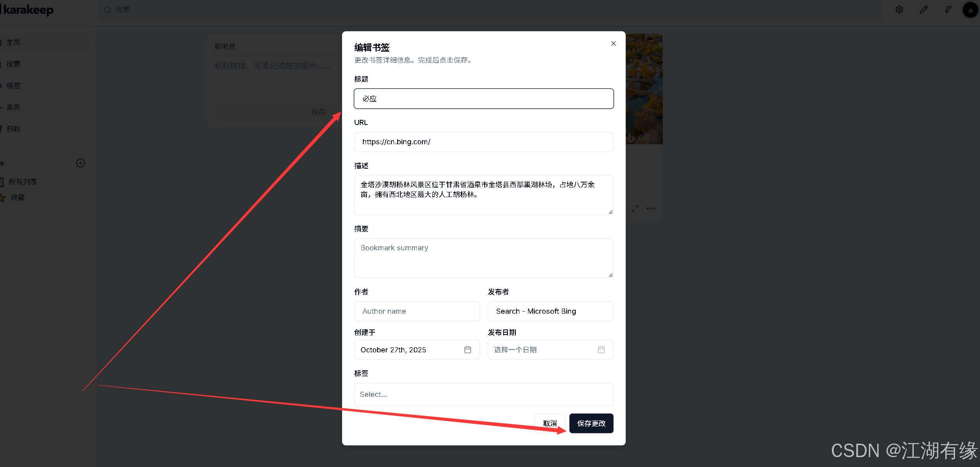This screenshot has height=467, width=980.
Task: Click the 标题 title input field
Action: 483,99
